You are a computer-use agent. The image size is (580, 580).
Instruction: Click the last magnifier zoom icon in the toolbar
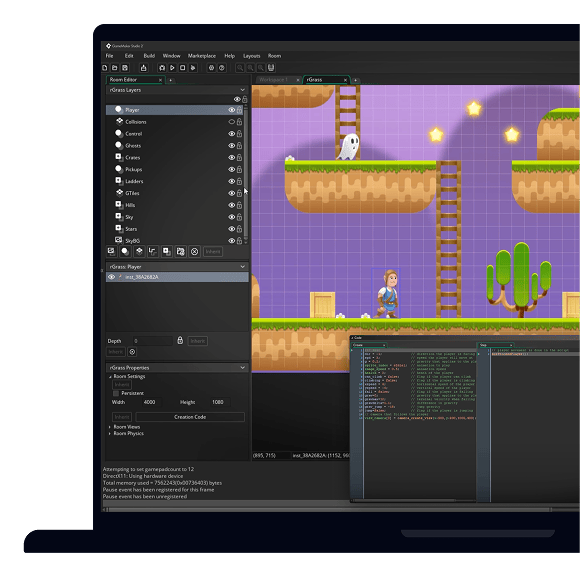click(x=261, y=68)
